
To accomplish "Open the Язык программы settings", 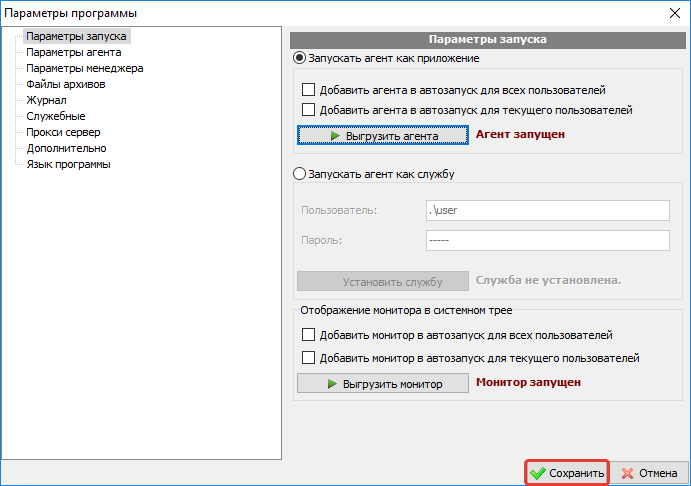I will tap(68, 164).
